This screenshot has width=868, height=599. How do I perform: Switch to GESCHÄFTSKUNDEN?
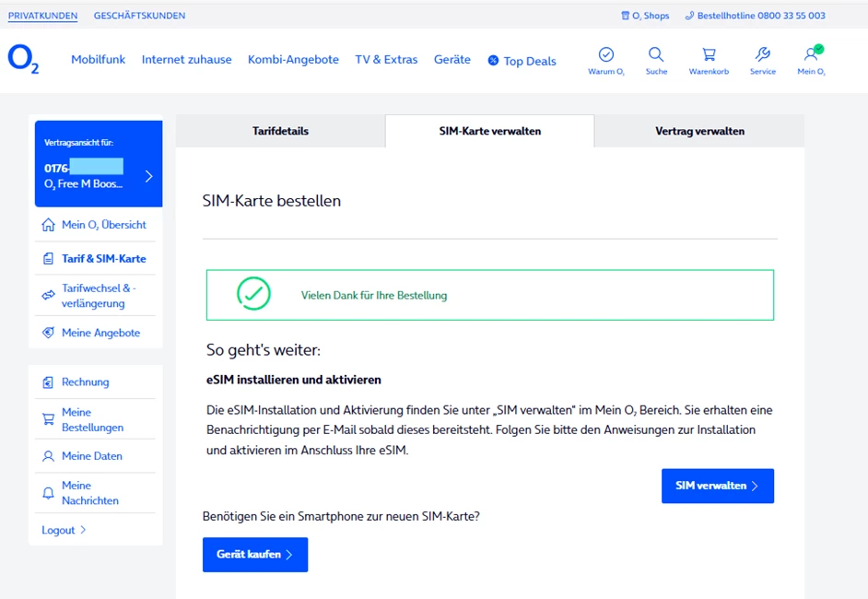tap(139, 16)
